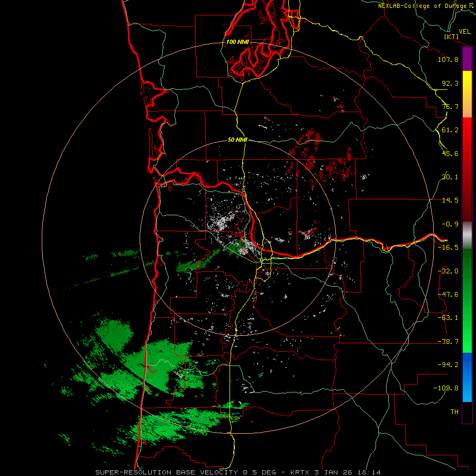Select the -32.0 velocity scale value

pos(448,271)
